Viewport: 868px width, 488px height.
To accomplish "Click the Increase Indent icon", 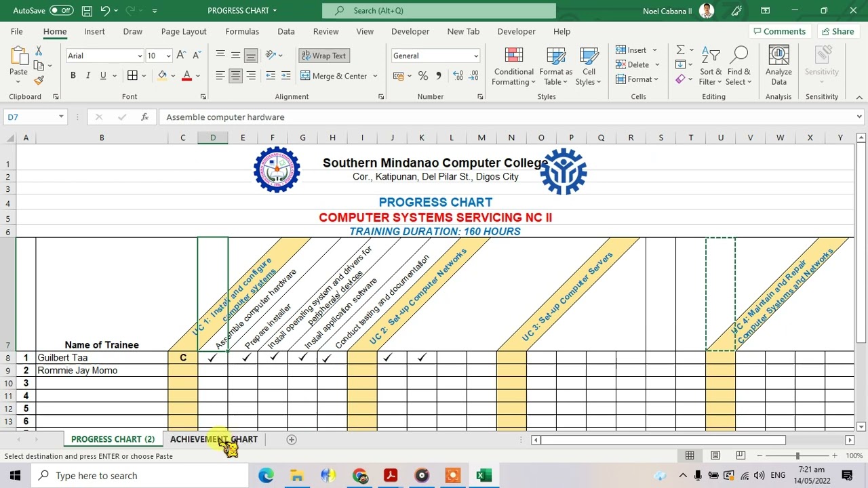I will point(285,76).
